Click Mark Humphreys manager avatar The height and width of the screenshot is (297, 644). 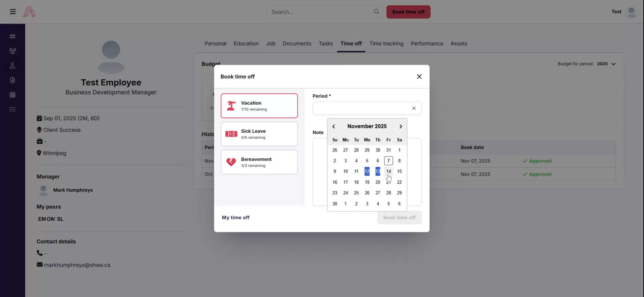tap(44, 190)
